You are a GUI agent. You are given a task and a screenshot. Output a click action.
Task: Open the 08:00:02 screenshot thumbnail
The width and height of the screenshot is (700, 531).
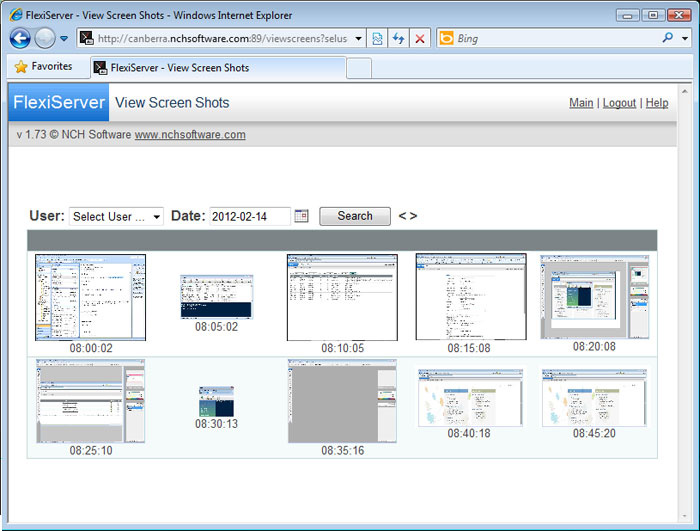(91, 297)
